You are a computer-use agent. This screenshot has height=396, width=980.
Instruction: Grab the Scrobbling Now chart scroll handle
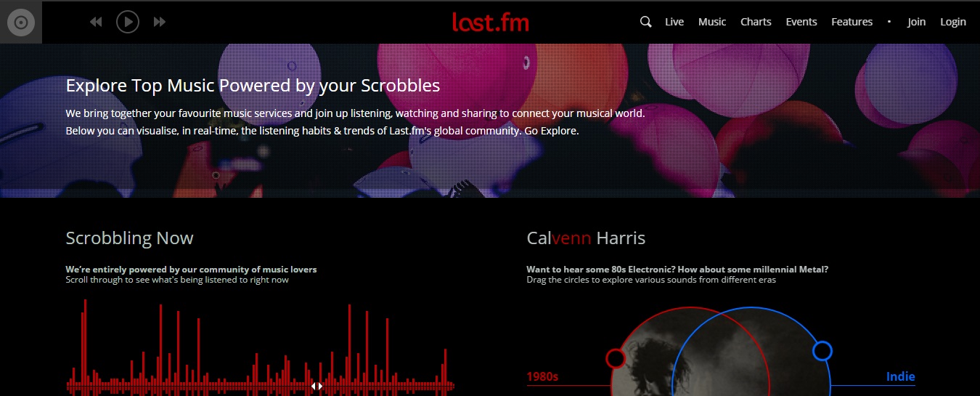[317, 386]
